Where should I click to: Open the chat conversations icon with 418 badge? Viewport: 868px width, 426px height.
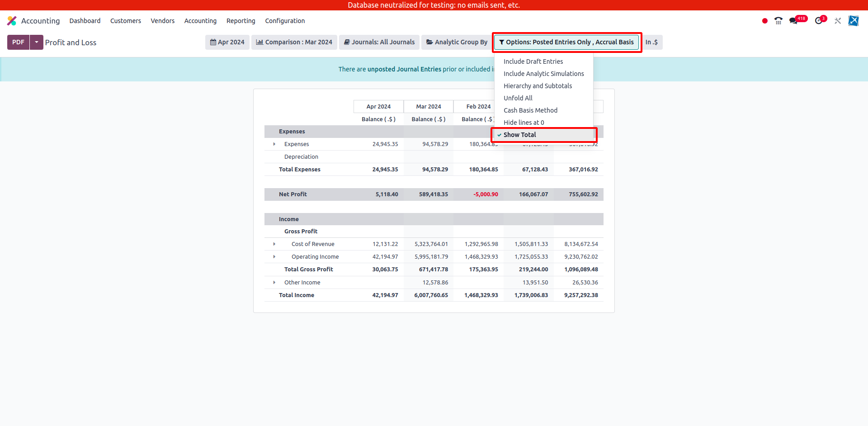[793, 21]
